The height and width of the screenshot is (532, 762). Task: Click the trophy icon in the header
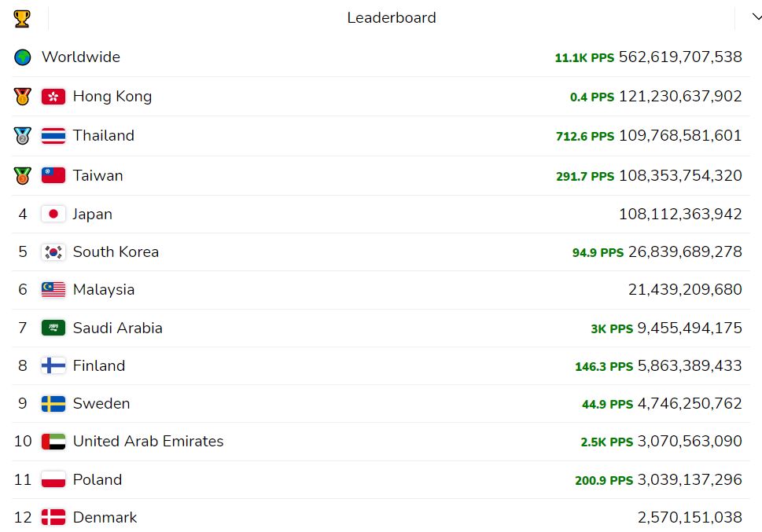22,18
